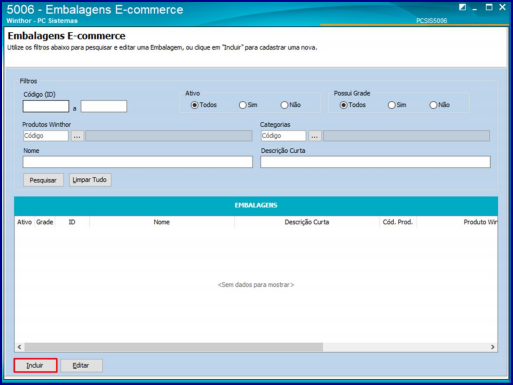Click the Descrição Curta filter field
This screenshot has height=385, width=513.
[x=375, y=162]
